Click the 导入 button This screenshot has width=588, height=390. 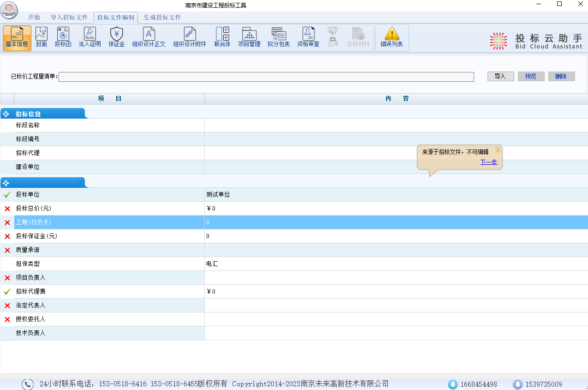[x=500, y=77]
